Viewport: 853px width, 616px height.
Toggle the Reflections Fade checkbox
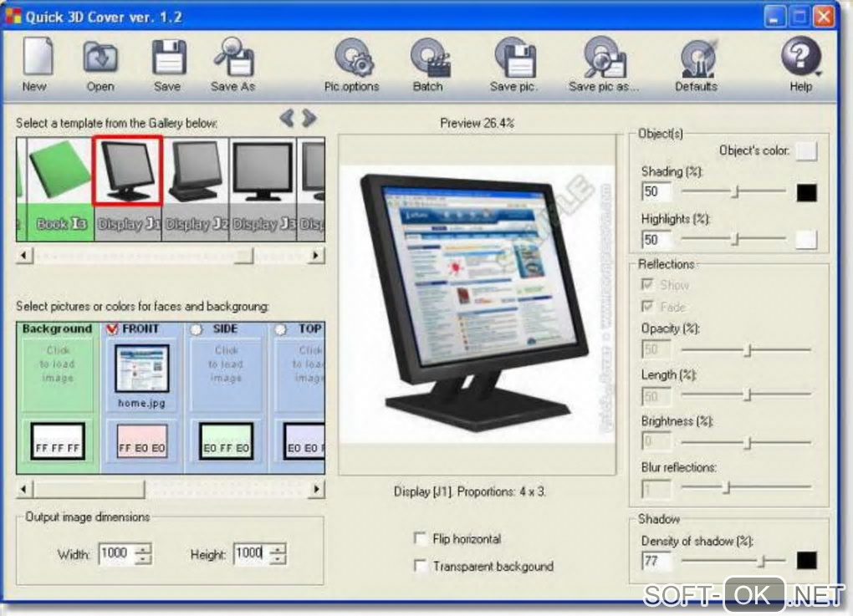(x=647, y=307)
